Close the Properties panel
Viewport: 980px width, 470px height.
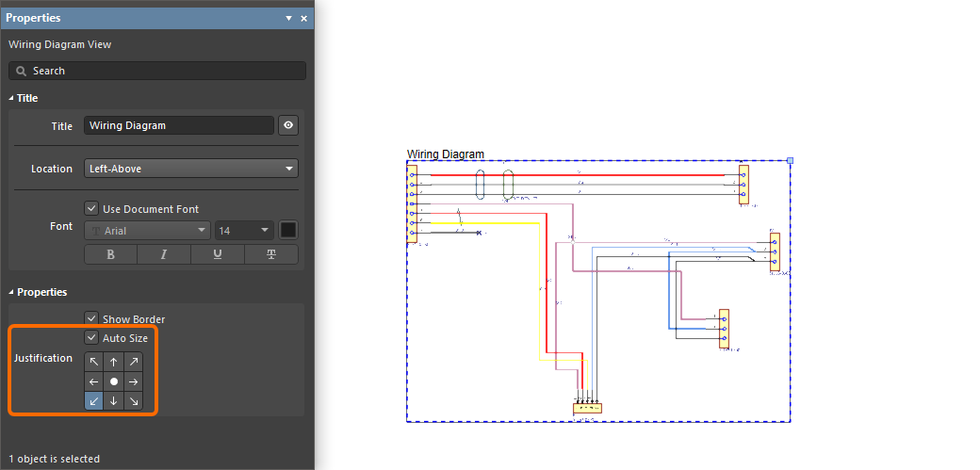click(x=303, y=18)
